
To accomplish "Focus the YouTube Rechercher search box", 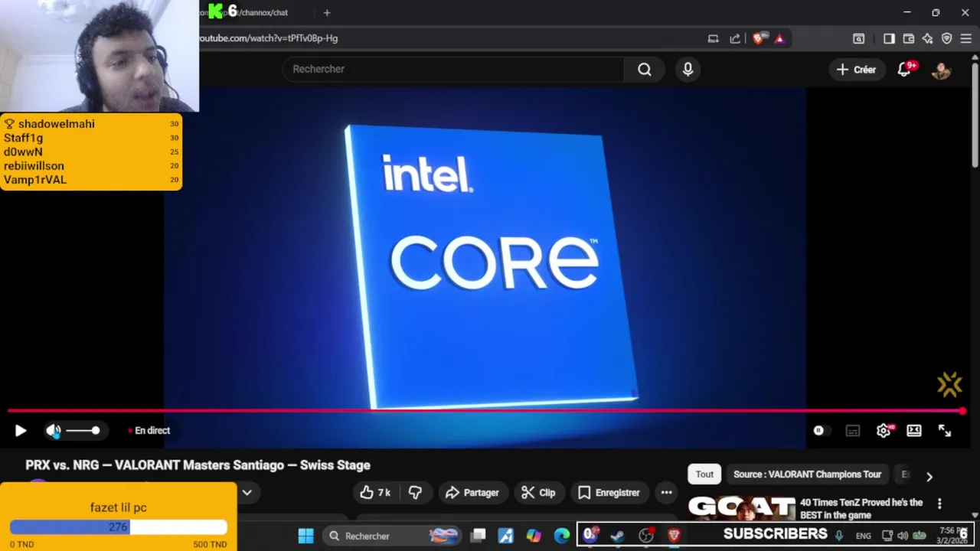I will click(x=453, y=69).
